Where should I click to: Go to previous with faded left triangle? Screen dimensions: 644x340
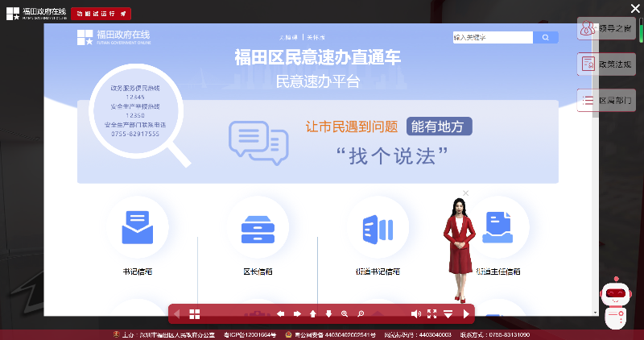click(x=177, y=314)
